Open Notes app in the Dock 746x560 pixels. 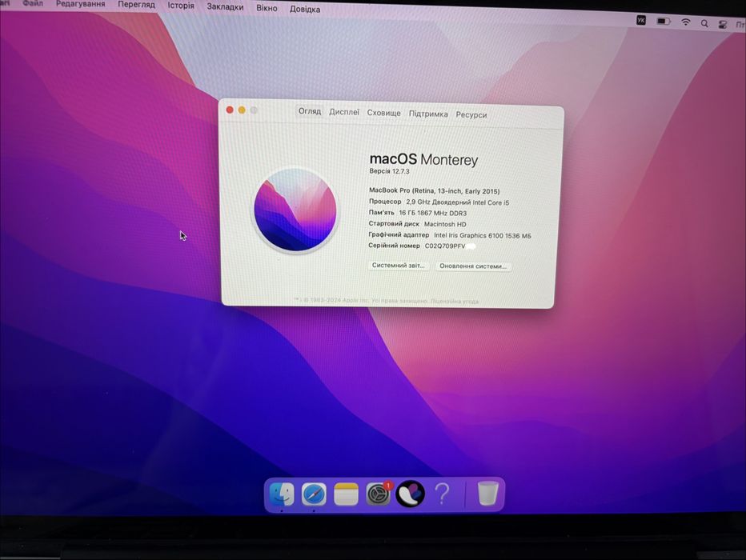pyautogui.click(x=346, y=494)
